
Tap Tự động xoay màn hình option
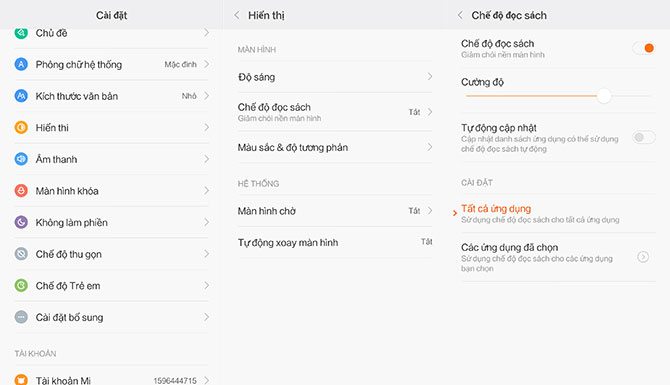(x=335, y=242)
